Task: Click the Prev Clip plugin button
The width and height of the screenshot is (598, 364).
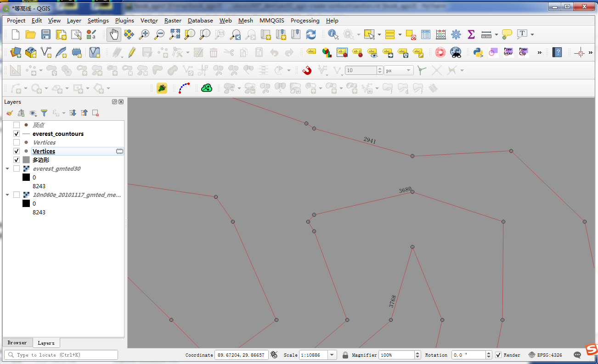Action: coord(523,52)
